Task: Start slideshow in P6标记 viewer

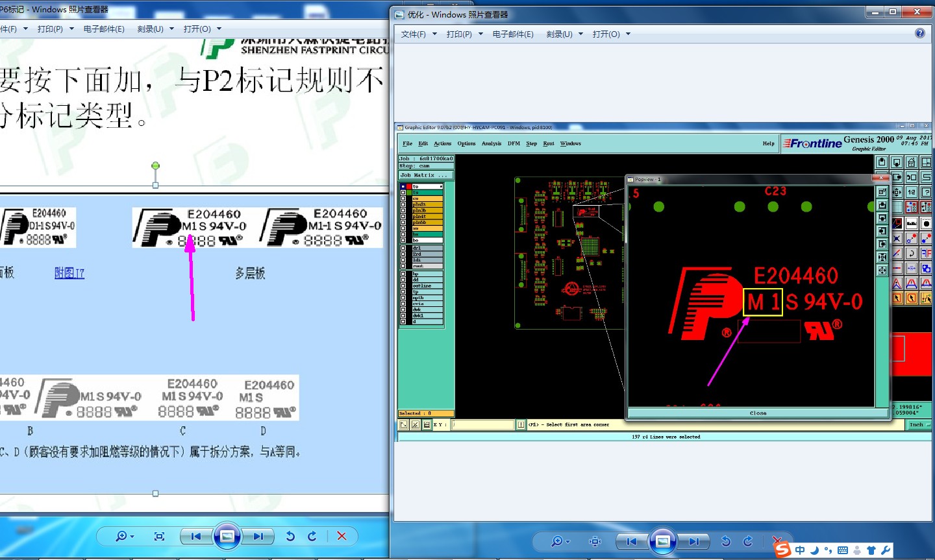Action: click(227, 536)
